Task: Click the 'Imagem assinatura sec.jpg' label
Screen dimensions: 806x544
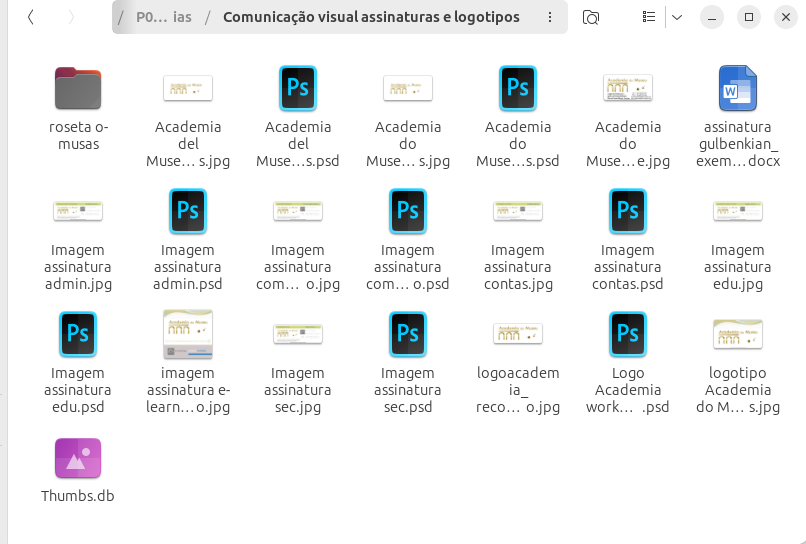Action: tap(298, 390)
